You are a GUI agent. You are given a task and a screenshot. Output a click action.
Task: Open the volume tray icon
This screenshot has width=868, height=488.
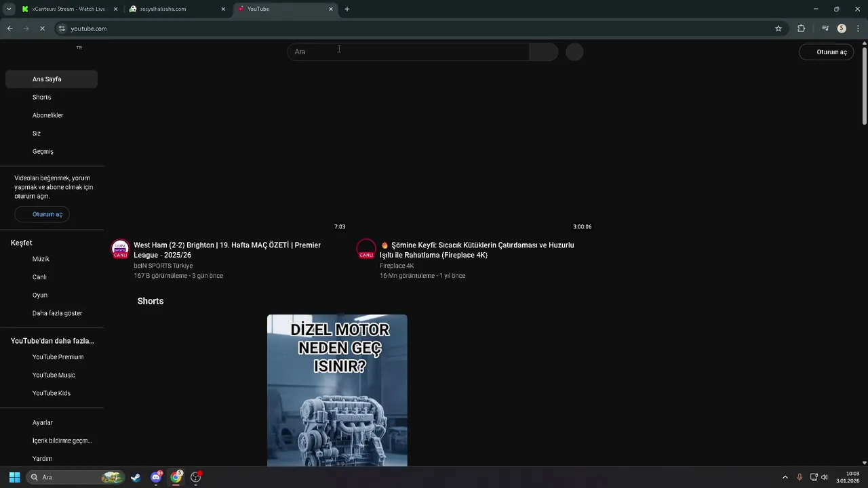click(x=825, y=477)
